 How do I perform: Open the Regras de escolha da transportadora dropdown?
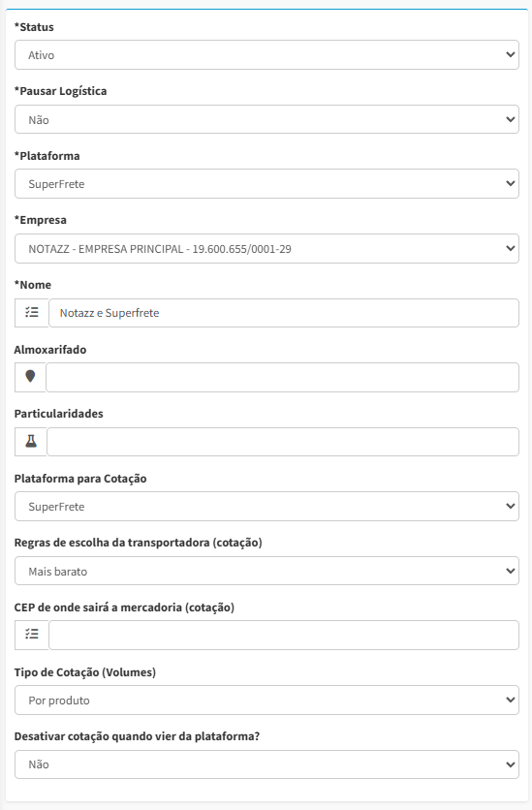point(266,571)
